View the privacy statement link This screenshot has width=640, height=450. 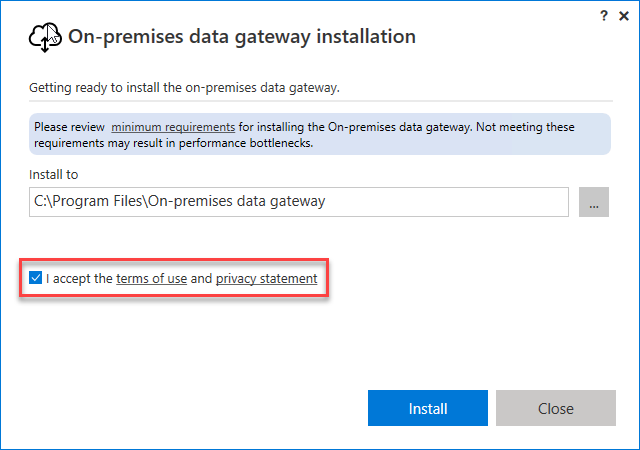coord(266,279)
